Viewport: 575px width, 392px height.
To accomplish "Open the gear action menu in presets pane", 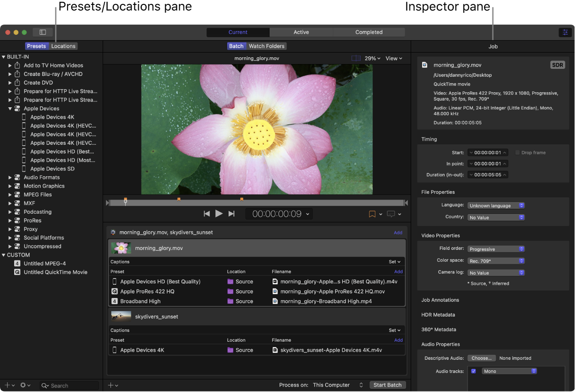I will [x=23, y=385].
